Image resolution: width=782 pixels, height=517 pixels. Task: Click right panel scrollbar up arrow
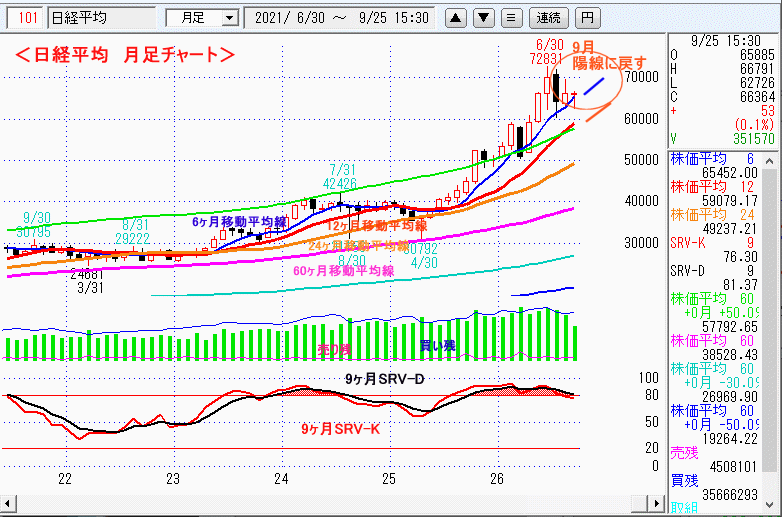pos(769,161)
